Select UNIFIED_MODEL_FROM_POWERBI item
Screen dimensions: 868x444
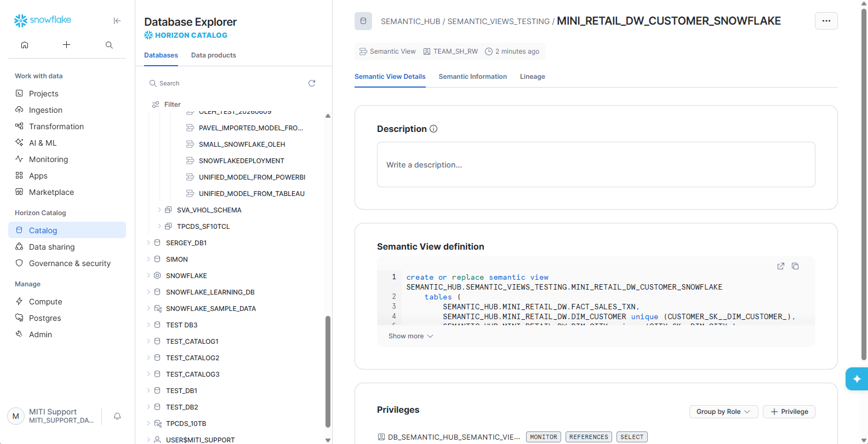pyautogui.click(x=247, y=177)
